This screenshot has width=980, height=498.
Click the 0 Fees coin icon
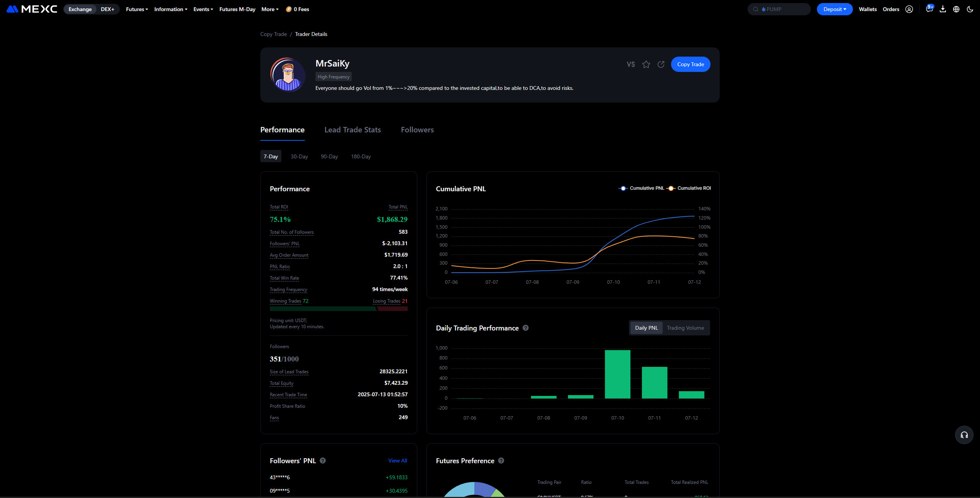tap(289, 9)
